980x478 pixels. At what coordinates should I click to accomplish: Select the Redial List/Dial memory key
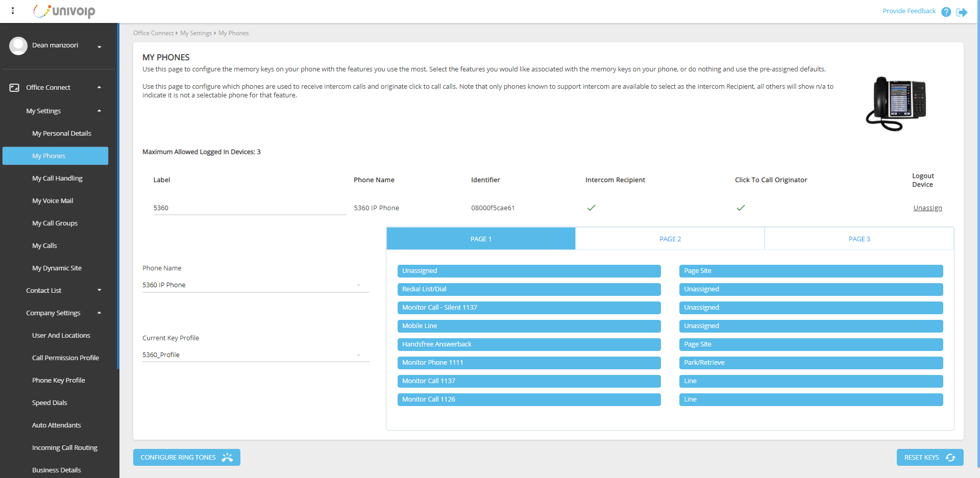click(x=529, y=289)
